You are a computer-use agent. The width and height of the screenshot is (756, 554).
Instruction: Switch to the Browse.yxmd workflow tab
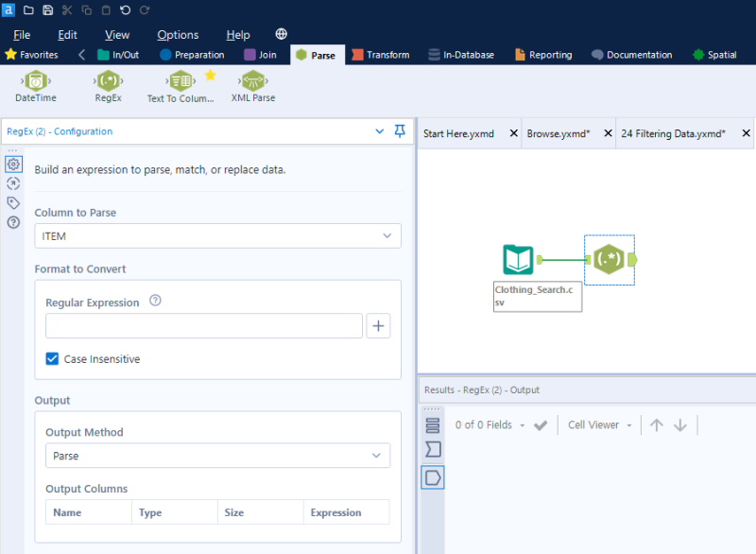click(x=558, y=133)
